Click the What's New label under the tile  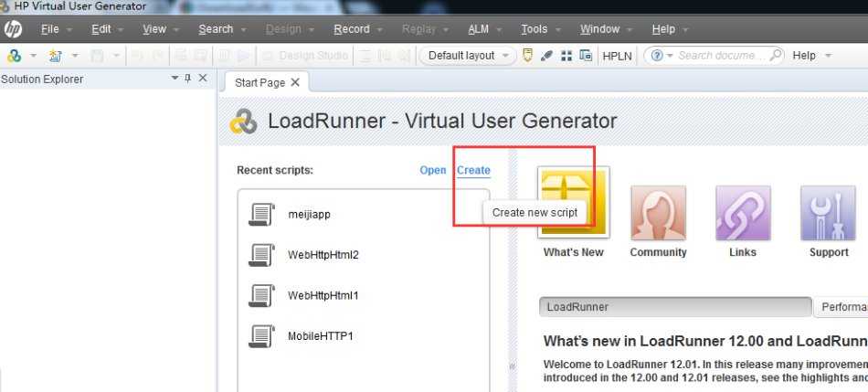click(574, 252)
